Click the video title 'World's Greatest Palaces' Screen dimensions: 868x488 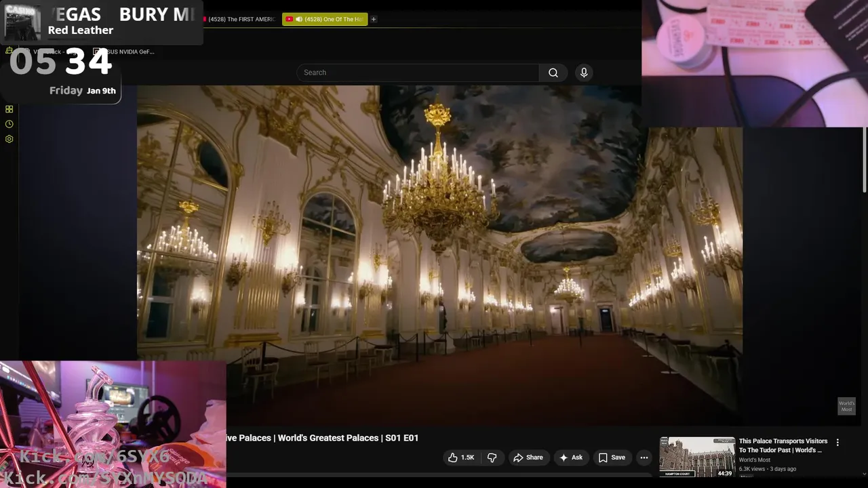(322, 438)
